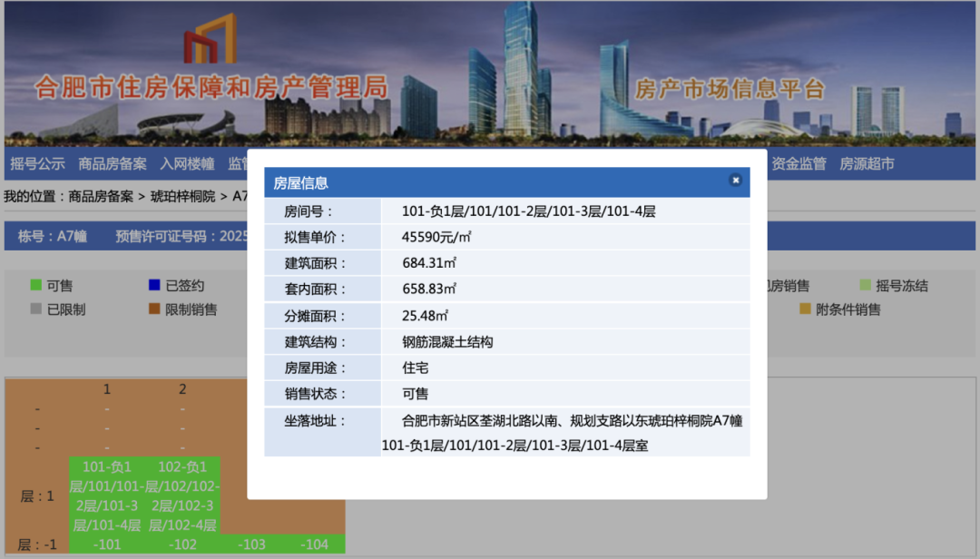Click the 琥珀梓桐院 breadcrumb link
Image resolution: width=980 pixels, height=559 pixels.
tap(182, 196)
